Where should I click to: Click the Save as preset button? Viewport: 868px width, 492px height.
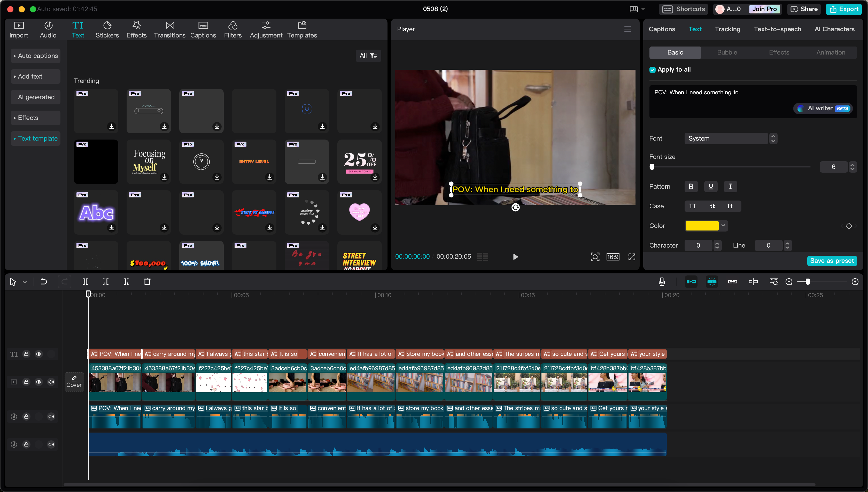(x=832, y=260)
